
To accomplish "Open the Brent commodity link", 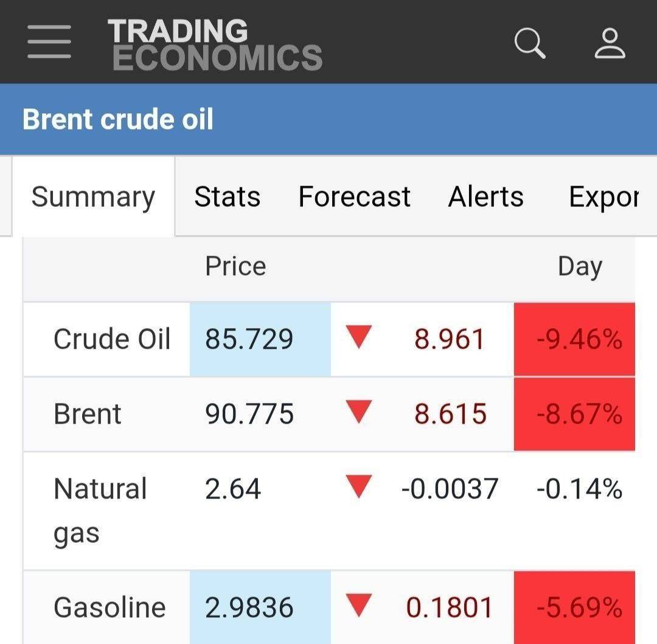I will [88, 414].
